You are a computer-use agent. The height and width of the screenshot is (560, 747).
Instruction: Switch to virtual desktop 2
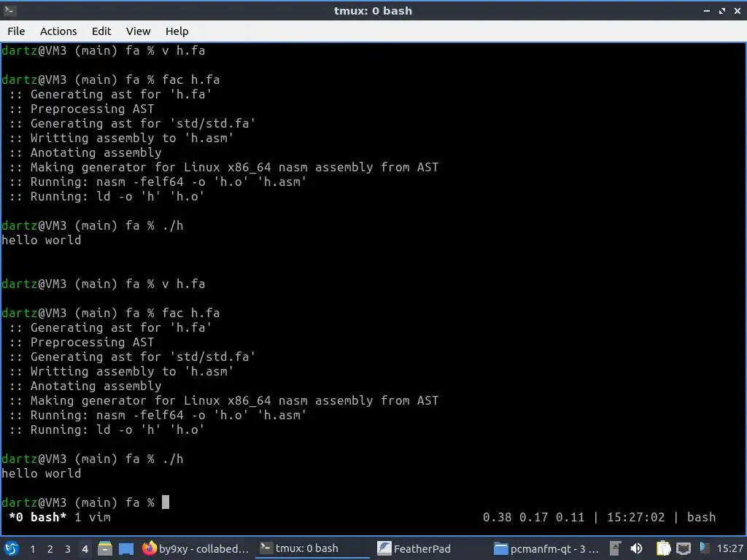[x=50, y=549]
